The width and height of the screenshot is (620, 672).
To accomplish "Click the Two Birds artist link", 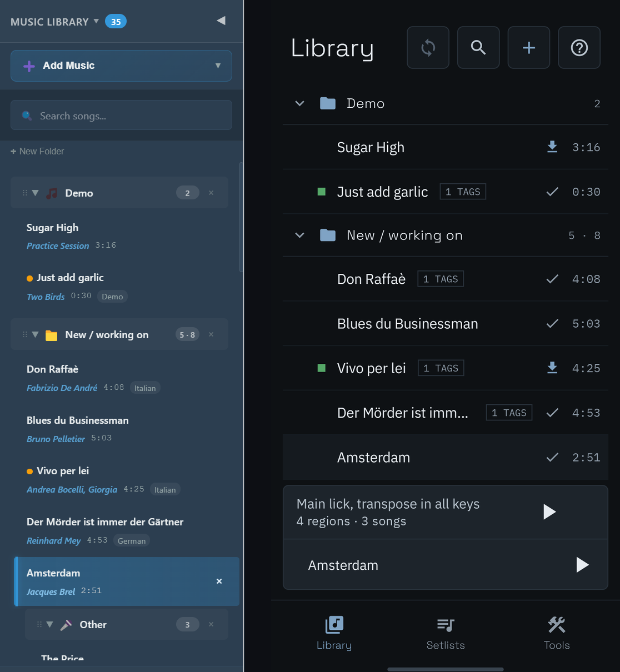I will (46, 297).
